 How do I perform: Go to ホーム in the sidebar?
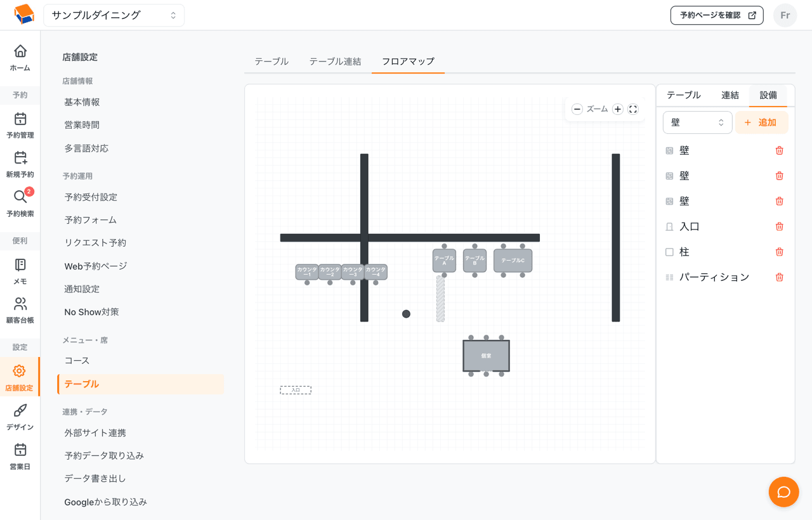click(x=20, y=58)
